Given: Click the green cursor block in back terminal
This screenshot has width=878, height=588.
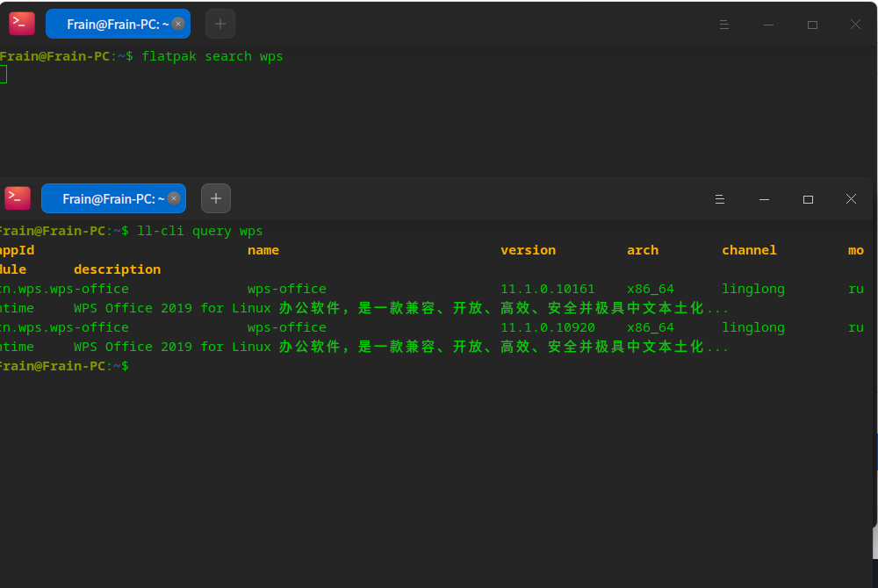Looking at the screenshot, I should tap(4, 75).
